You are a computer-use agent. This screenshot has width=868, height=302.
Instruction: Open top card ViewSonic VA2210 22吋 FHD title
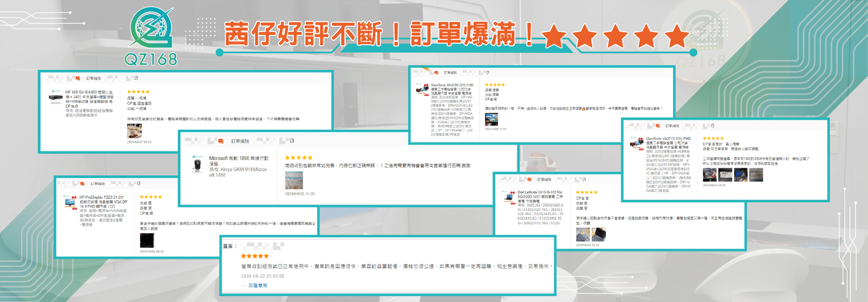click(452, 89)
